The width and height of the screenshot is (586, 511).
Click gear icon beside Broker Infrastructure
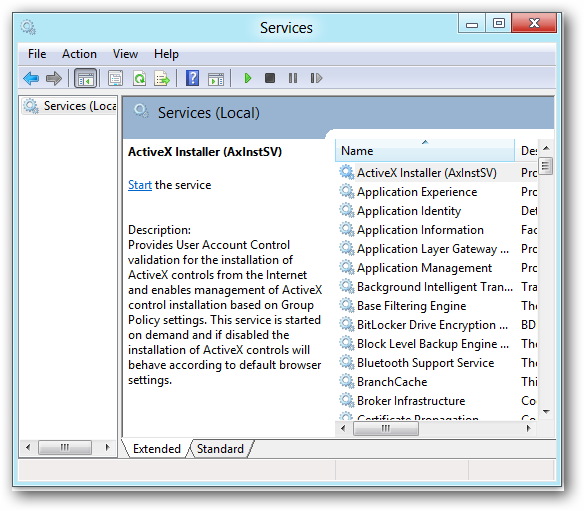346,401
